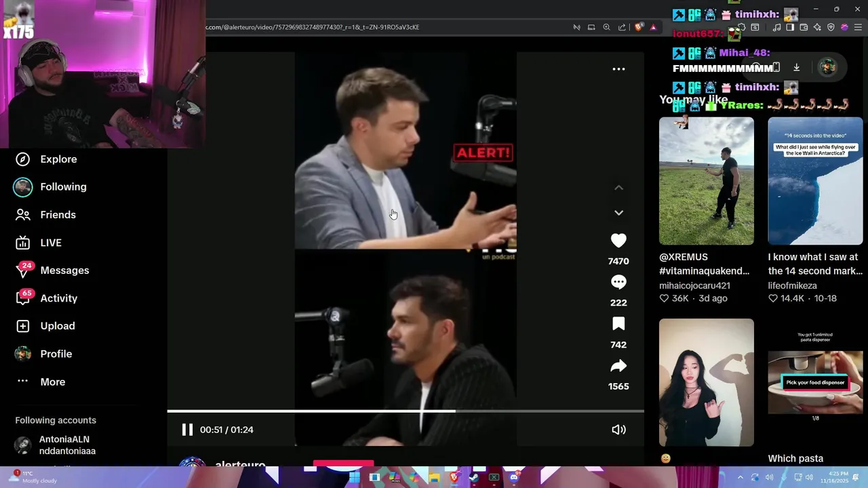Click the browser zoom magnifier icon
The height and width of the screenshot is (488, 868).
[606, 27]
